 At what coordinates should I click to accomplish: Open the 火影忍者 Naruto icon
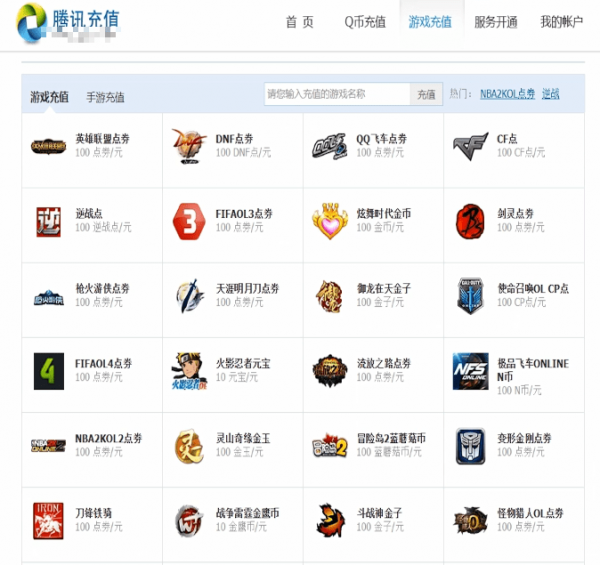189,371
